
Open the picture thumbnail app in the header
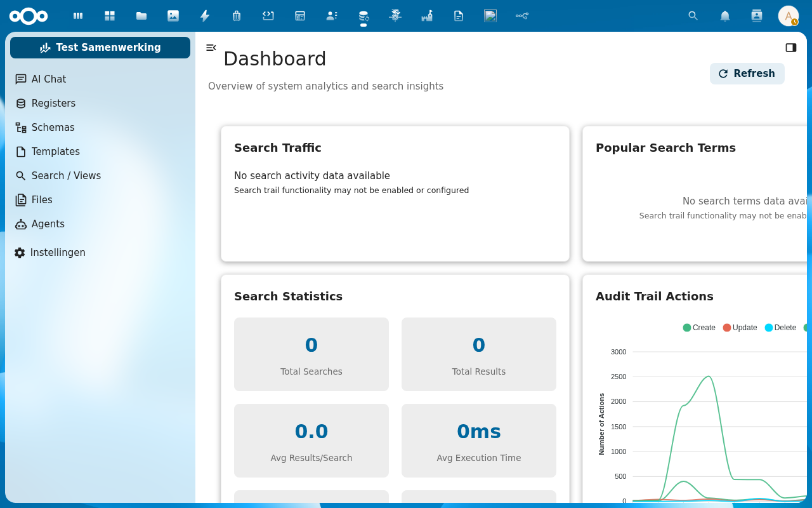pyautogui.click(x=490, y=16)
